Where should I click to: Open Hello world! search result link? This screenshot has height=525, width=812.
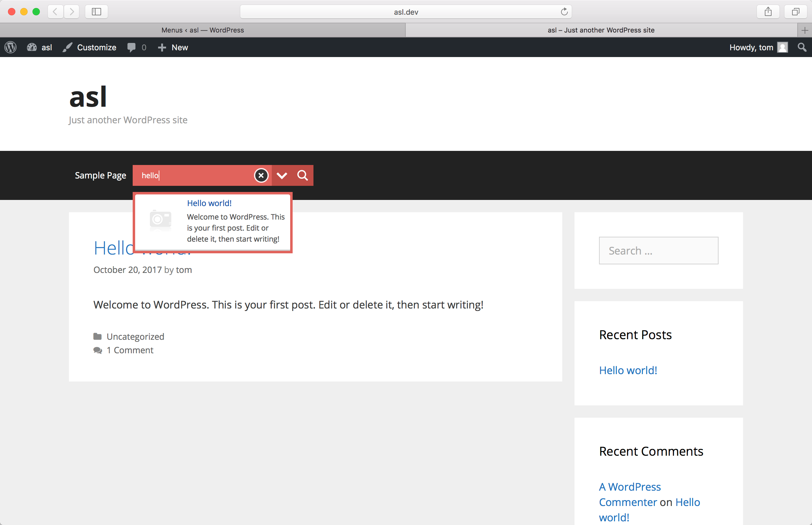209,203
